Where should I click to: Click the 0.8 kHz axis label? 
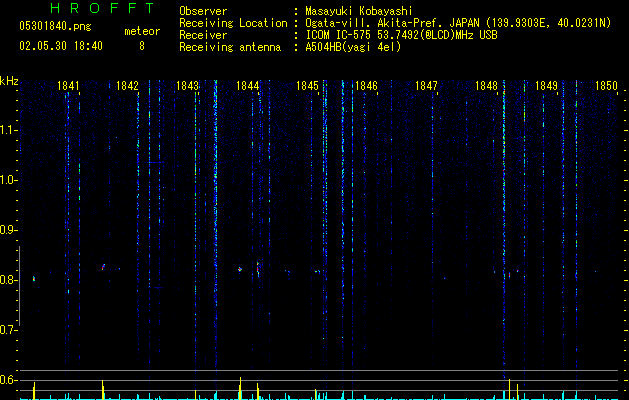(8, 280)
